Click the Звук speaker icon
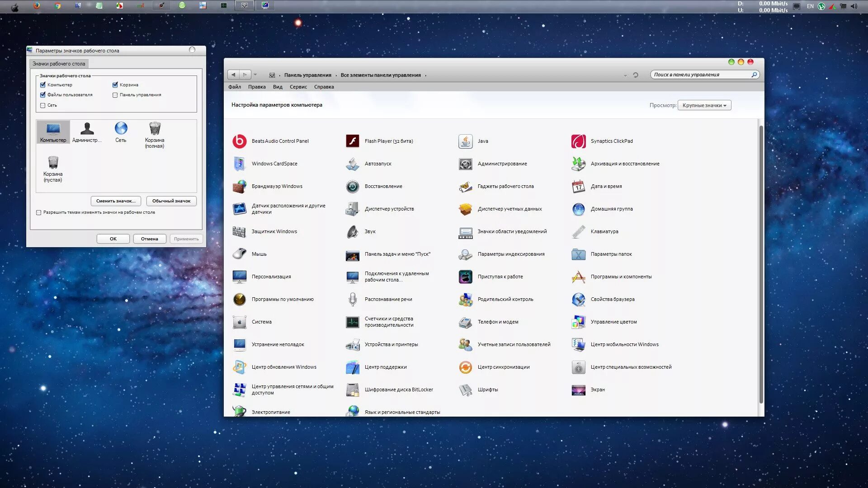Image resolution: width=868 pixels, height=488 pixels. click(x=352, y=231)
